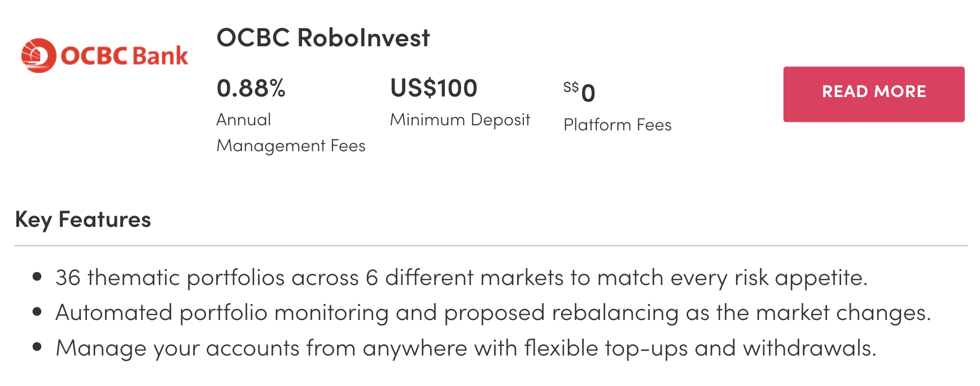This screenshot has height=386, width=980.
Task: Select the Minimum Deposit label
Action: [460, 120]
